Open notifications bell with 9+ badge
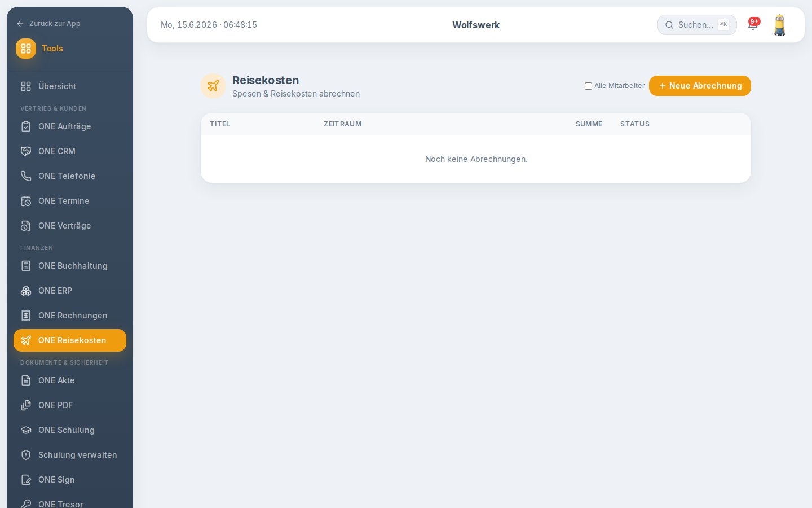The height and width of the screenshot is (508, 812). click(x=753, y=24)
